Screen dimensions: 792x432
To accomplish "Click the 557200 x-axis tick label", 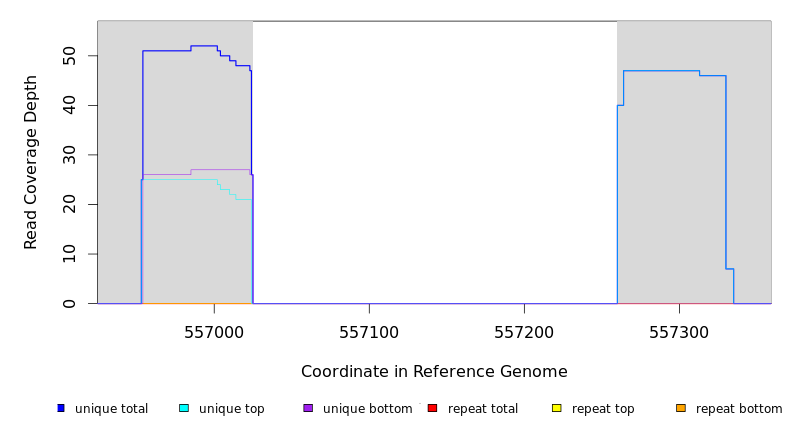I will pos(524,332).
